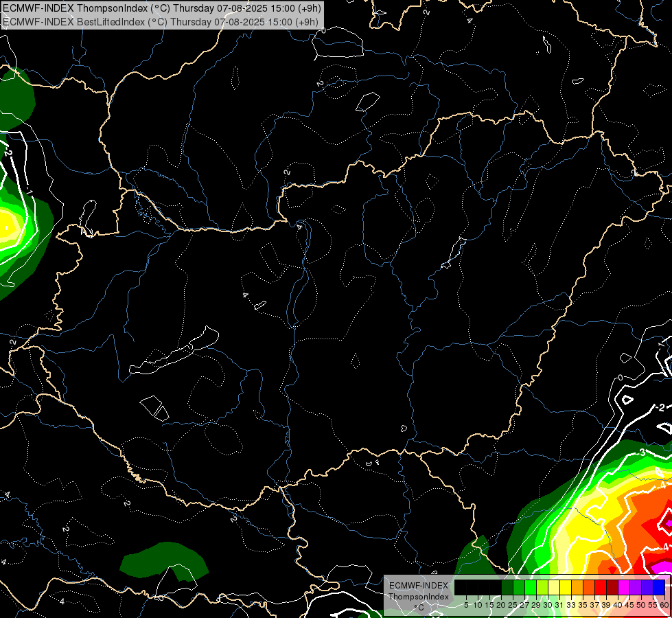
Task: Select the magenta 40–45 legend swatch
Action: pos(623,587)
